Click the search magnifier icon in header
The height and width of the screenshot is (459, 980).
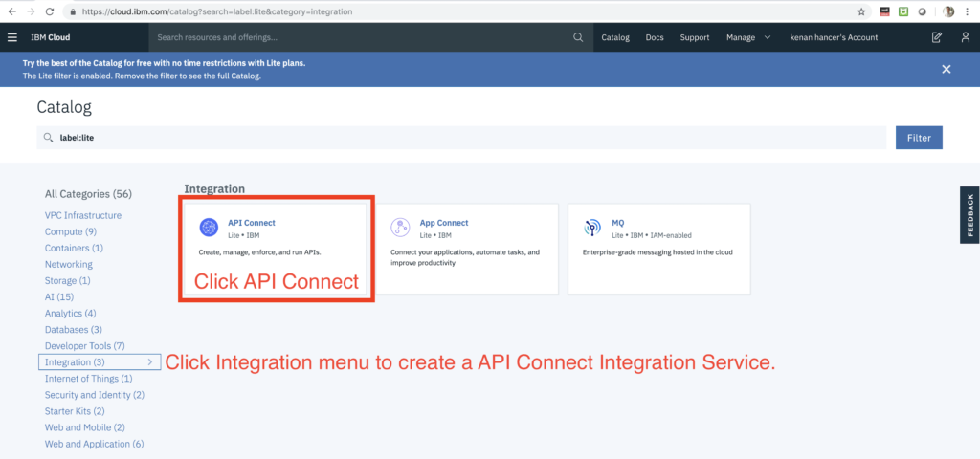click(577, 37)
